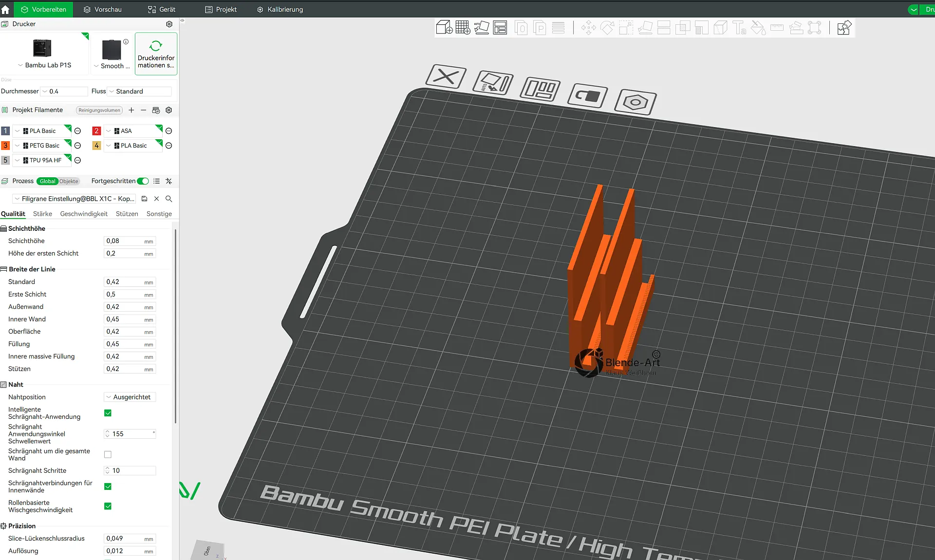Select the Text shape tool
The image size is (935, 560).
[739, 28]
